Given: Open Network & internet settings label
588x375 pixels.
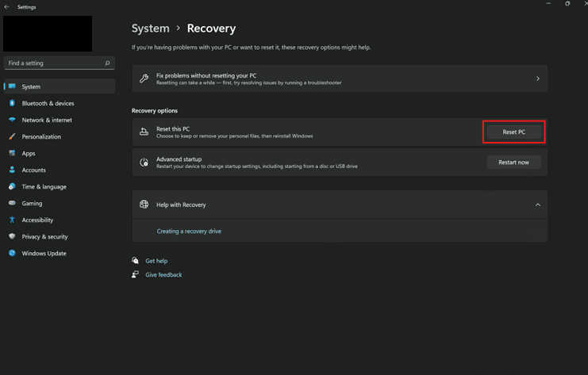Looking at the screenshot, I should pos(47,120).
